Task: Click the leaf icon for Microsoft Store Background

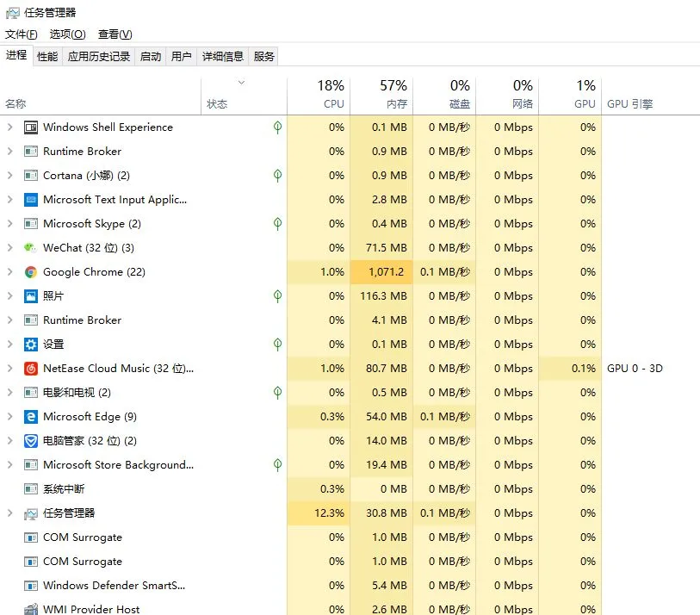Action: point(278,465)
